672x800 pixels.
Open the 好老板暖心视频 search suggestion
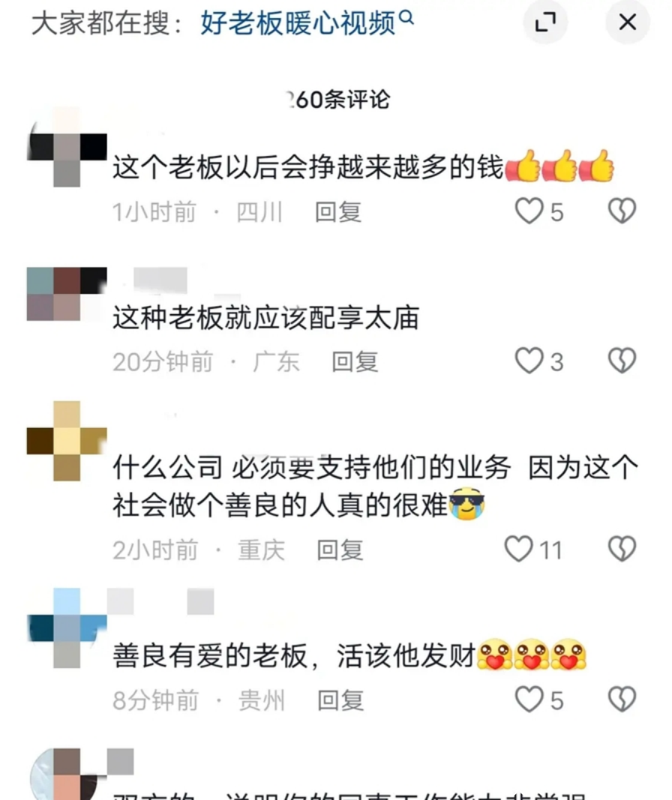(x=298, y=23)
